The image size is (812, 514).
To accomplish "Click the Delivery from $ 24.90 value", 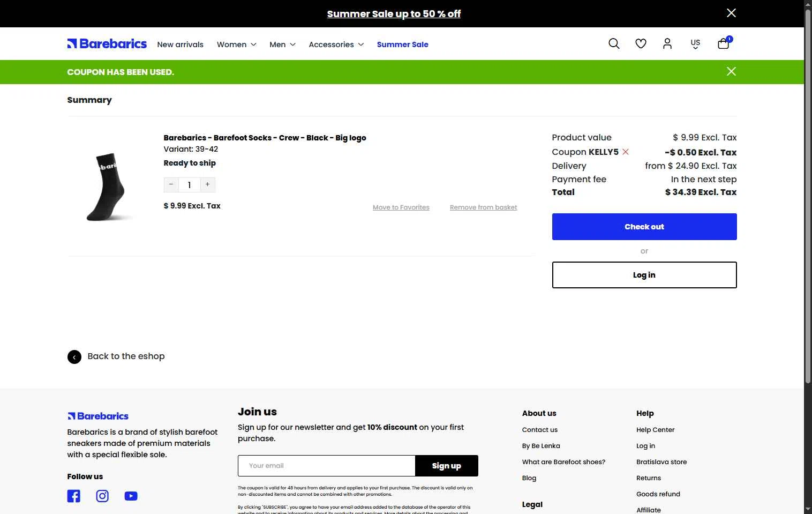I will (x=691, y=166).
